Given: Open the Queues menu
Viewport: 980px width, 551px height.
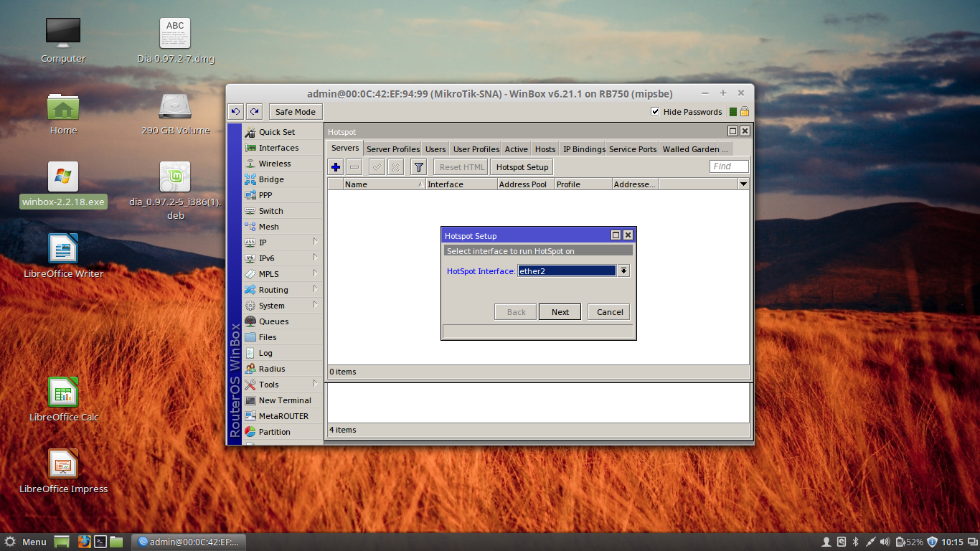Looking at the screenshot, I should (283, 321).
